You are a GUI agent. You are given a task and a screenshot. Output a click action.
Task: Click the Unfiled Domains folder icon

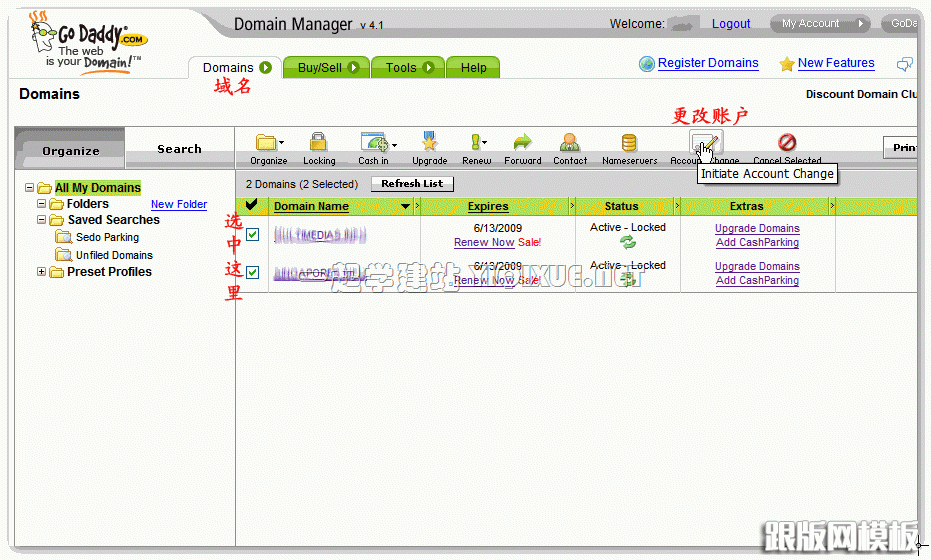[63, 255]
